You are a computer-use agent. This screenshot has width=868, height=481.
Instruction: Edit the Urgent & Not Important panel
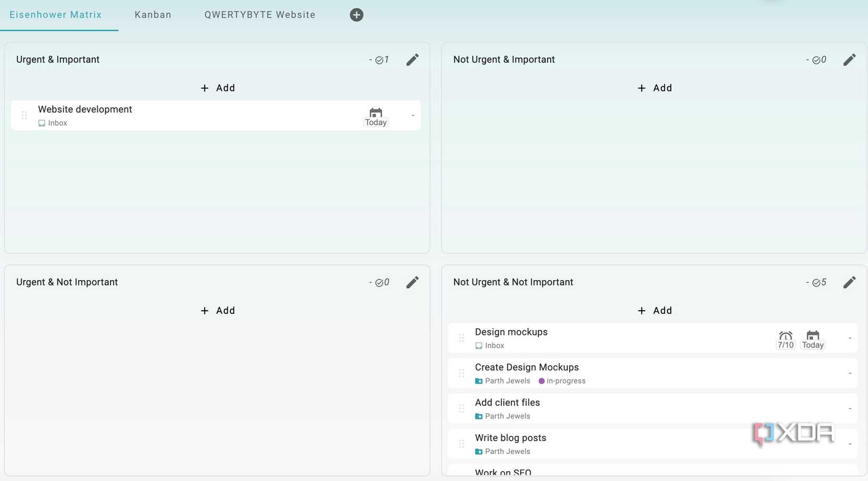click(x=412, y=282)
